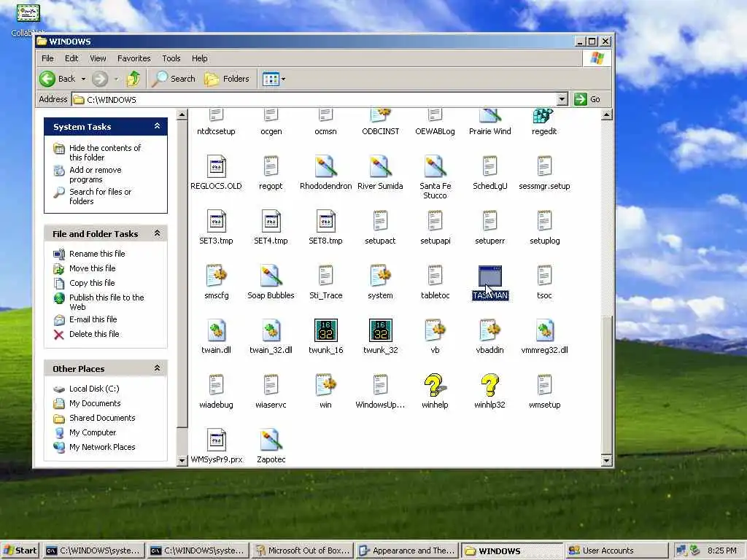Click Add or remove programs link
Viewport: 747px width, 560px height.
click(96, 175)
